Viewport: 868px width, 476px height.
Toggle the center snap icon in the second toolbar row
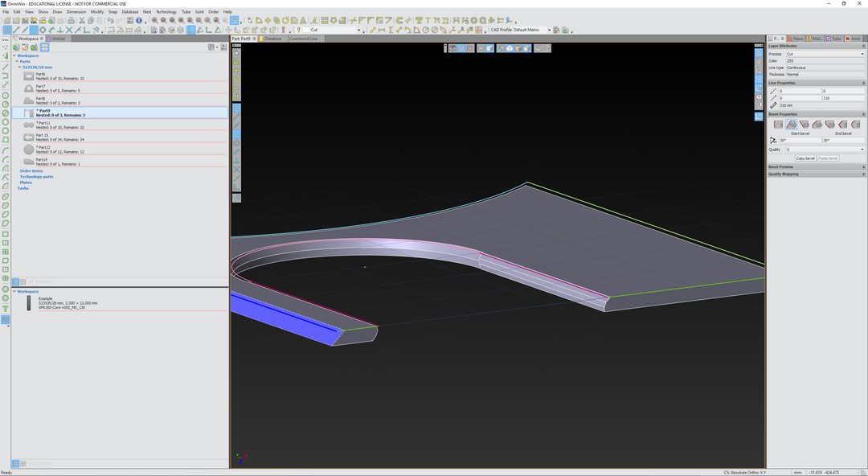[34, 30]
